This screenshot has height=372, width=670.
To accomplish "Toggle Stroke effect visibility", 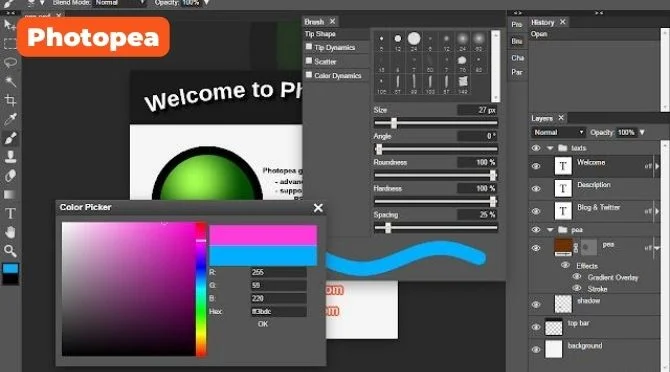I will [577, 288].
